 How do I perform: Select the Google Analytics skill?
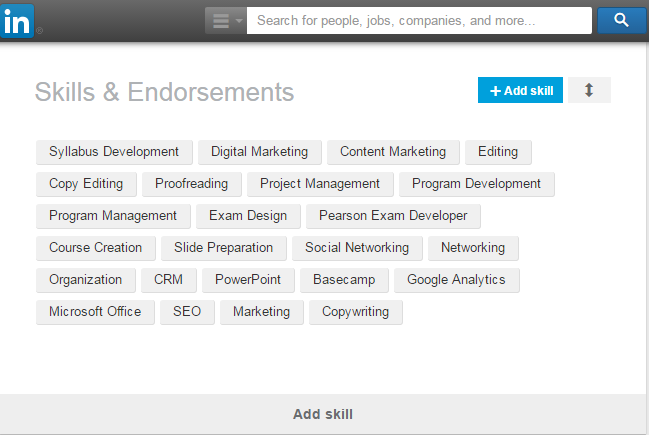[457, 280]
